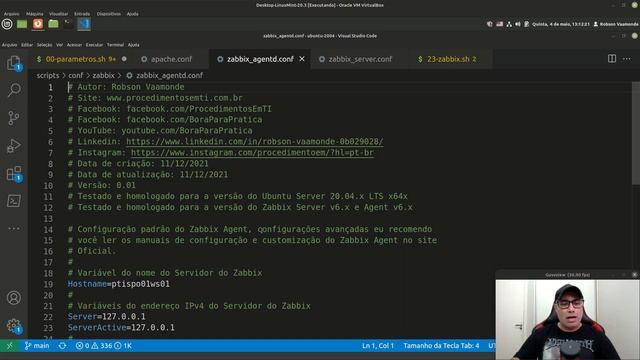Open the terminal-style panel icon in activity bar

[14, 201]
